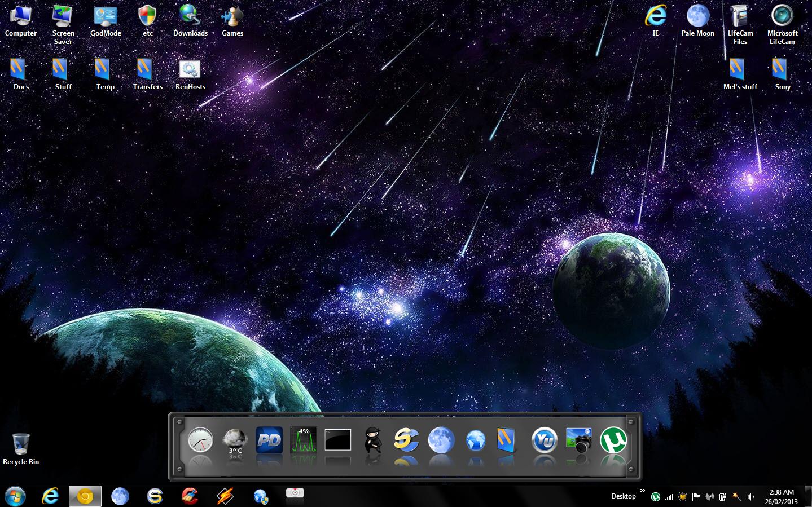Viewport: 812px width, 507px height.
Task: Open the Computer desktop icon
Action: 21,21
